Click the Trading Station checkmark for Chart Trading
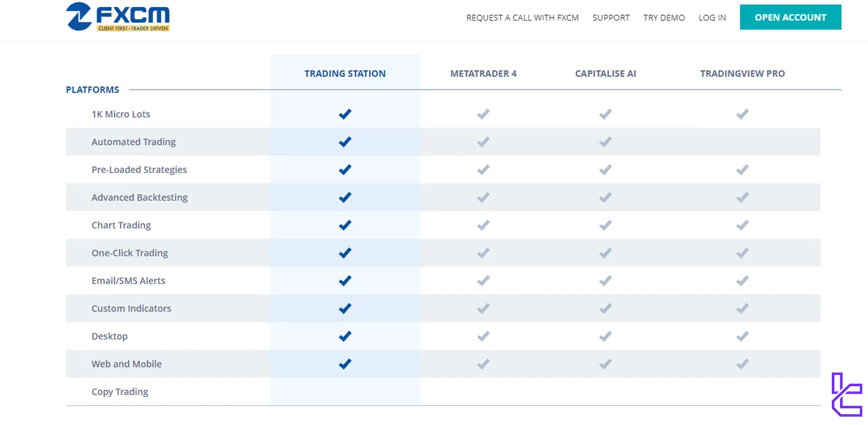 click(x=345, y=225)
